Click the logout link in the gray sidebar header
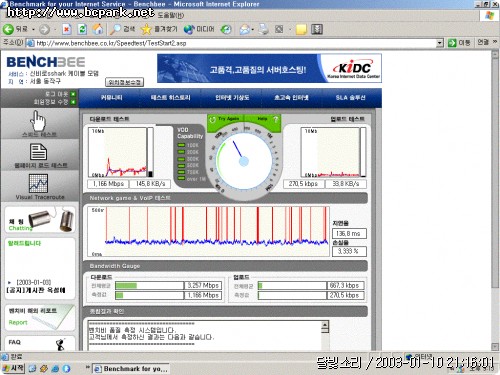This screenshot has width=500, height=375. click(60, 94)
